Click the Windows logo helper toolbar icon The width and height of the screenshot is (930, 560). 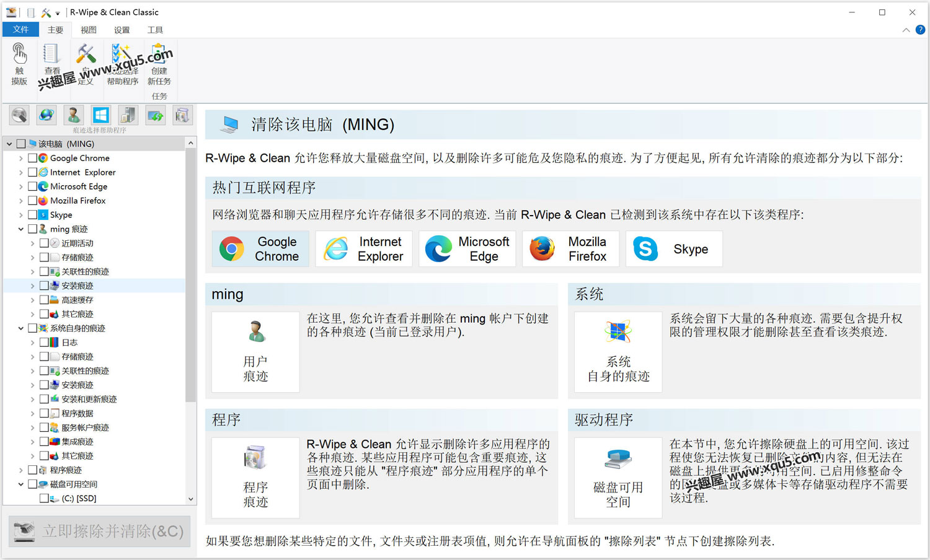pyautogui.click(x=100, y=115)
